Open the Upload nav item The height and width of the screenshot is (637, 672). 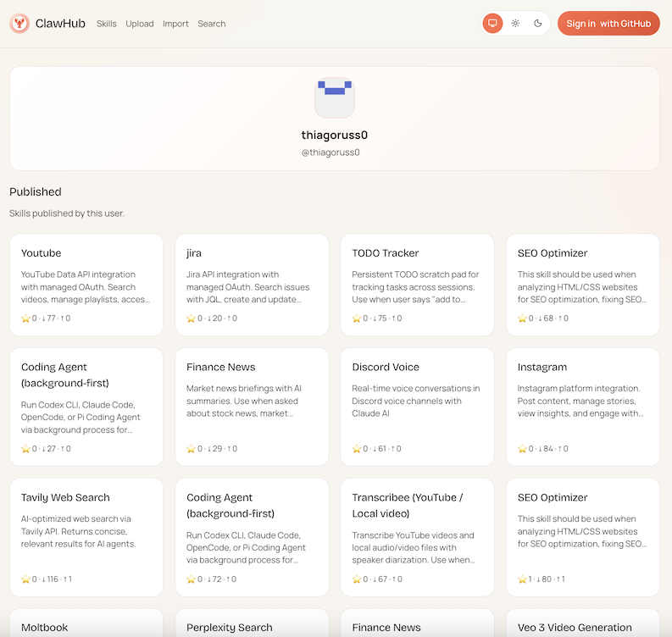pos(140,24)
